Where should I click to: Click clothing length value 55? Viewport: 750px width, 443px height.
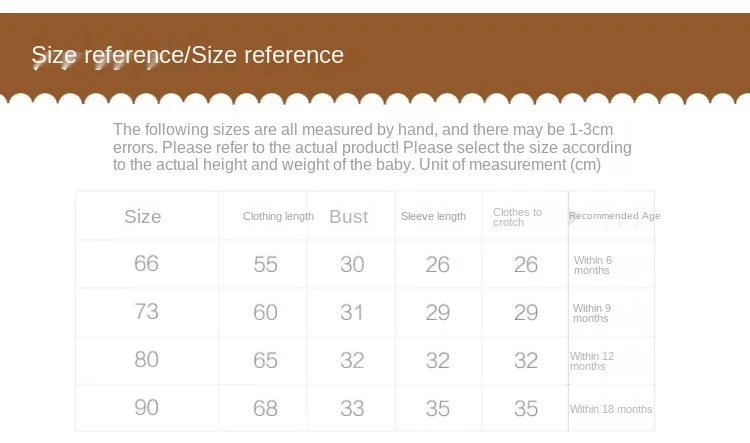[265, 265]
